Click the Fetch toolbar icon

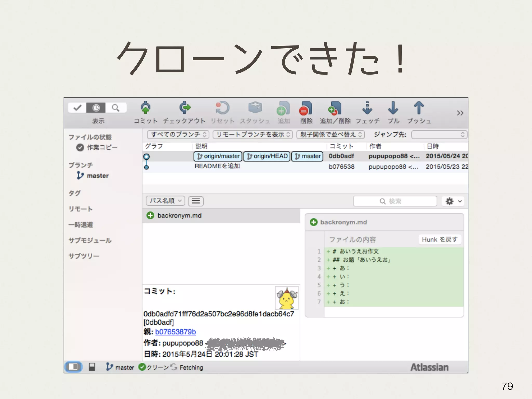pyautogui.click(x=367, y=108)
